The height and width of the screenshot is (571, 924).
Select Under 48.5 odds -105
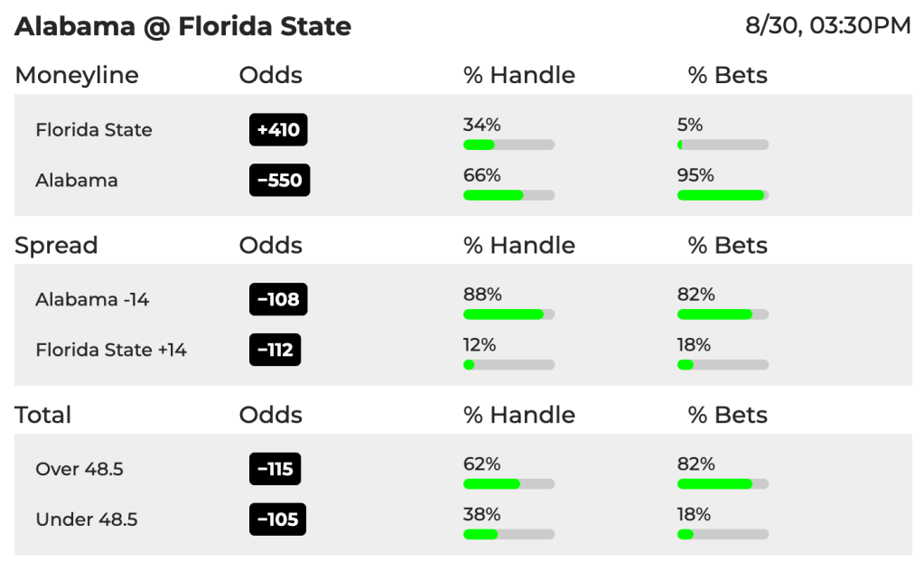point(277,520)
